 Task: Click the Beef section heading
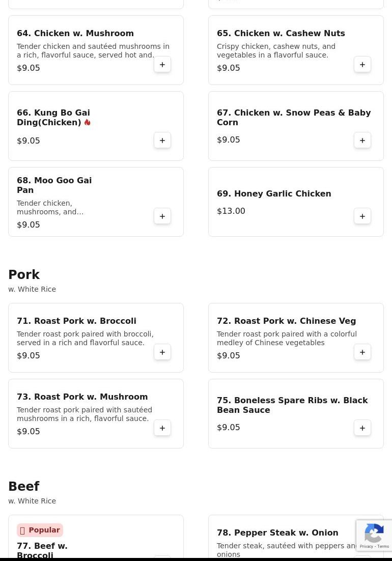click(24, 487)
